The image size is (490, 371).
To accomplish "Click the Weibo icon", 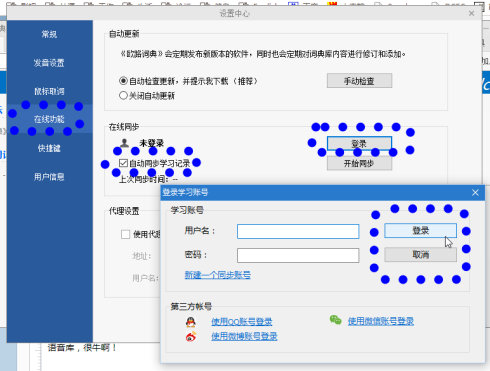I will tap(191, 337).
